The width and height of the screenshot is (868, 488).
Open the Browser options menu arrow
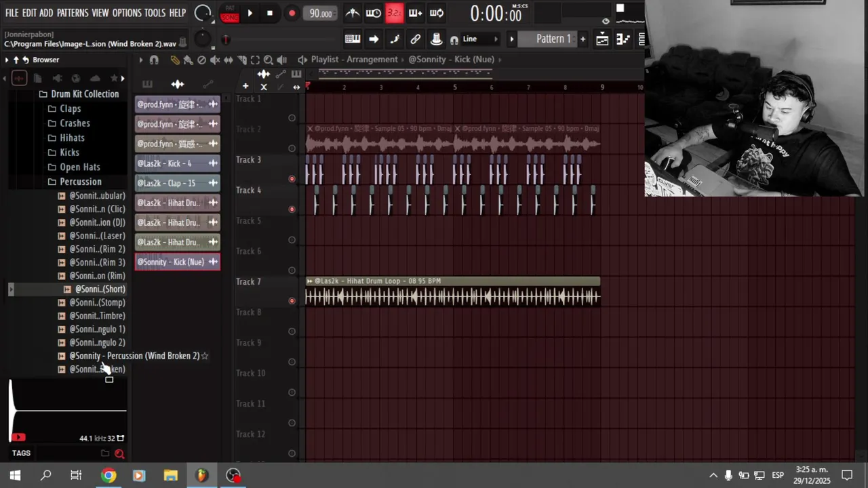(7, 60)
